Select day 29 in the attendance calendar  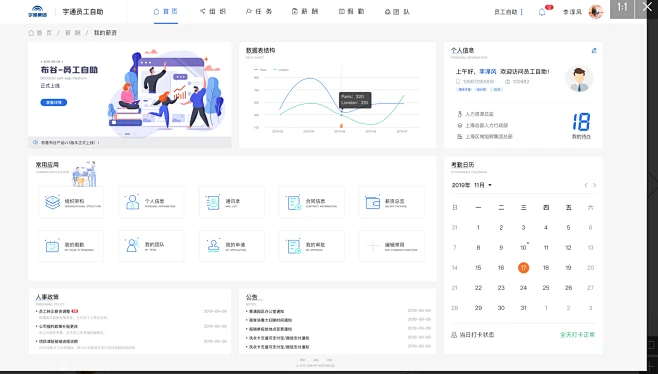pos(478,308)
